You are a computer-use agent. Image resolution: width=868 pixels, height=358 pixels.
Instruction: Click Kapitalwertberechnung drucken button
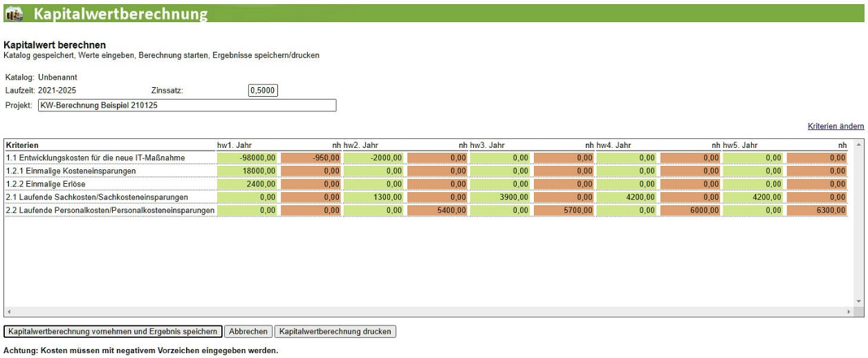335,332
